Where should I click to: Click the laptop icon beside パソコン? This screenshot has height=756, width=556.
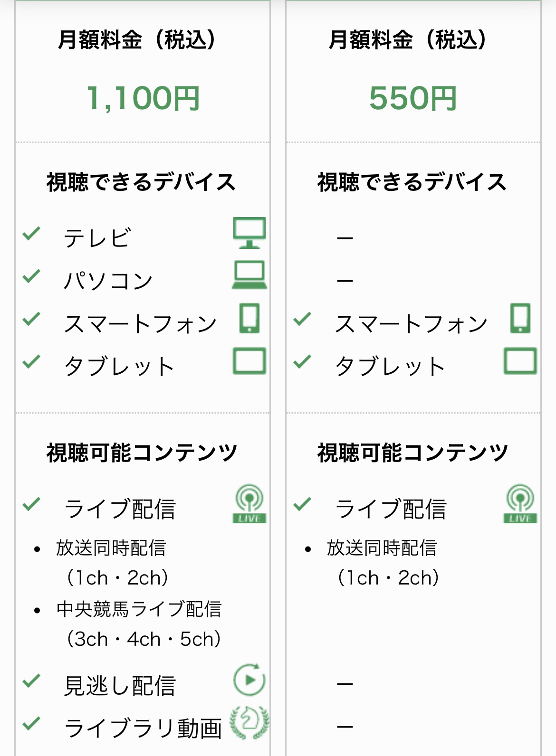[249, 275]
